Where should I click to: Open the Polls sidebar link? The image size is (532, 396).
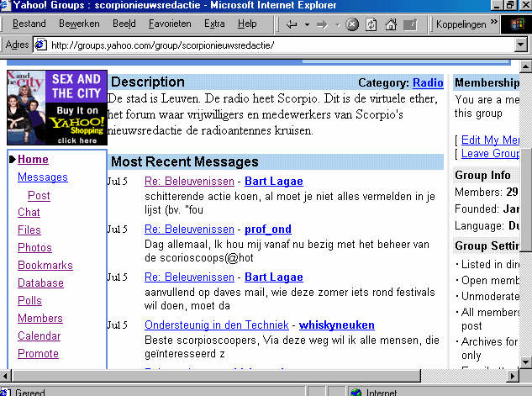tap(30, 301)
